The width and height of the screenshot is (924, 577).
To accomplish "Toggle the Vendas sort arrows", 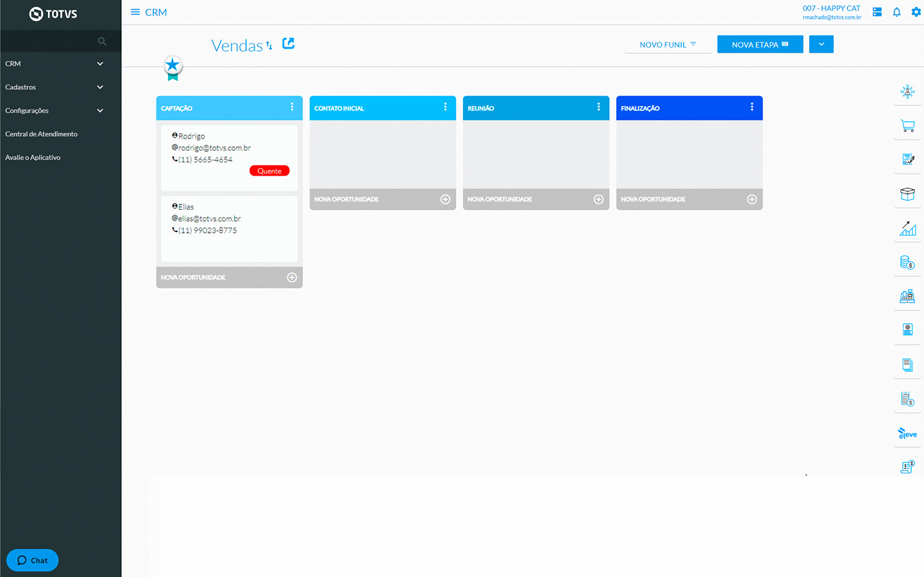I will point(269,46).
